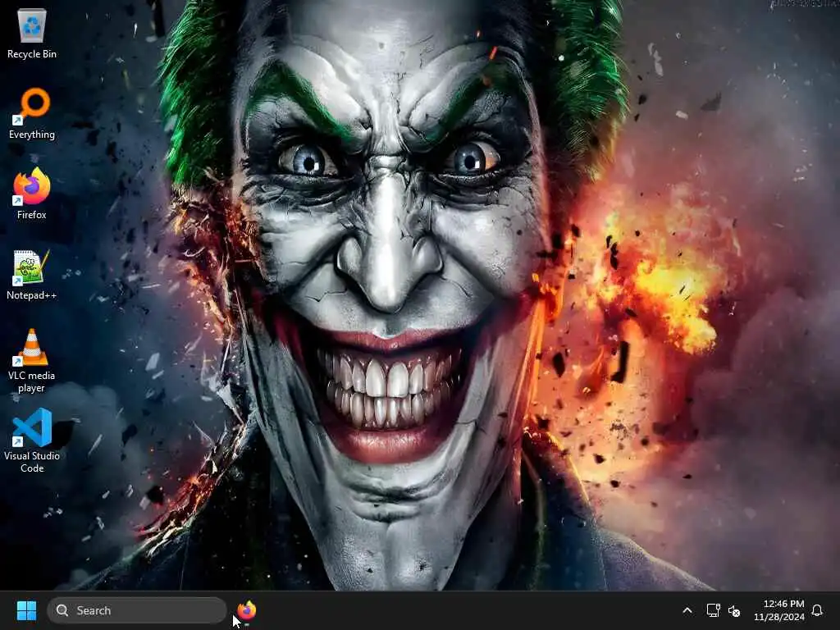
Task: Select the Recycle Bin desktop icon
Action: [32, 33]
